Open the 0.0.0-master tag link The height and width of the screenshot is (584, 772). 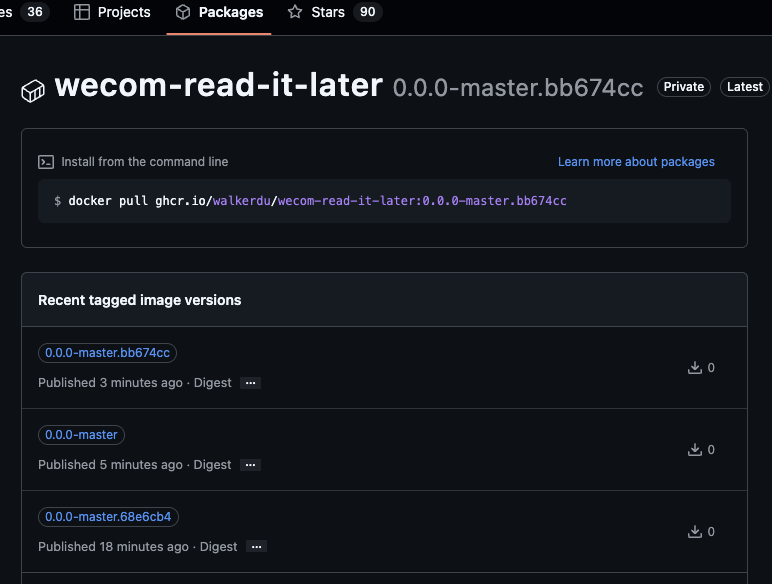[x=82, y=435]
